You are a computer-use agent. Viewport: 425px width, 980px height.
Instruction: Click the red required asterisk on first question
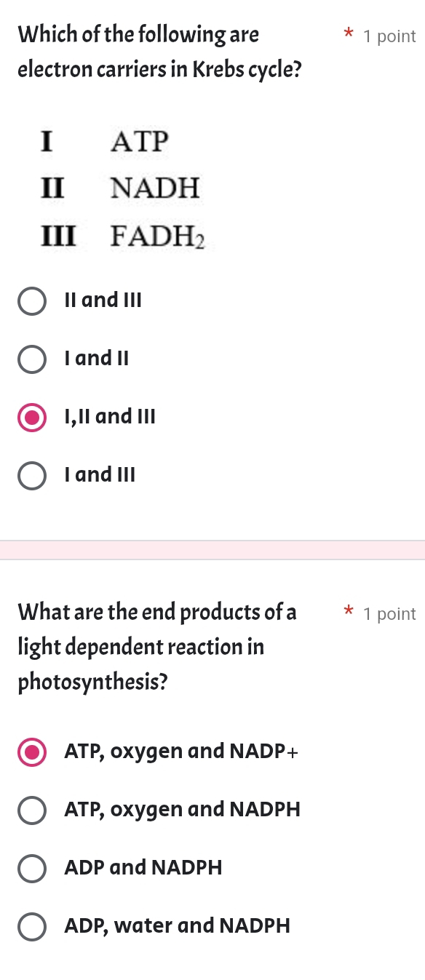(x=349, y=34)
